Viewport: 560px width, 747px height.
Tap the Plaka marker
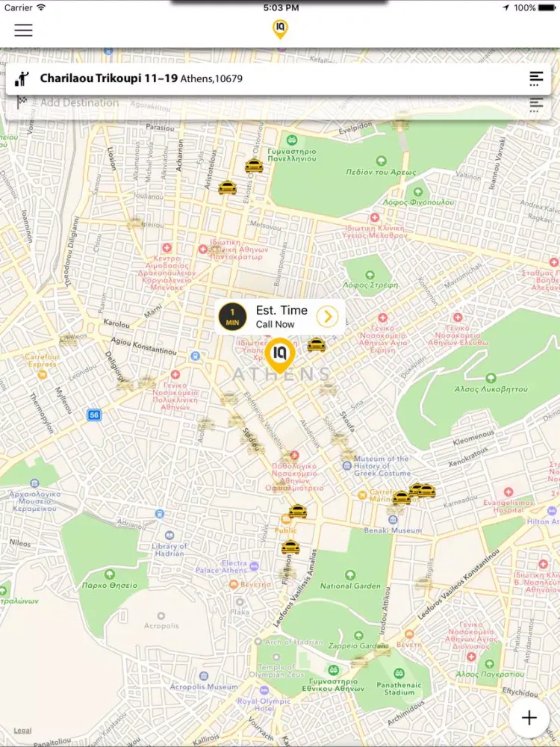tap(240, 601)
